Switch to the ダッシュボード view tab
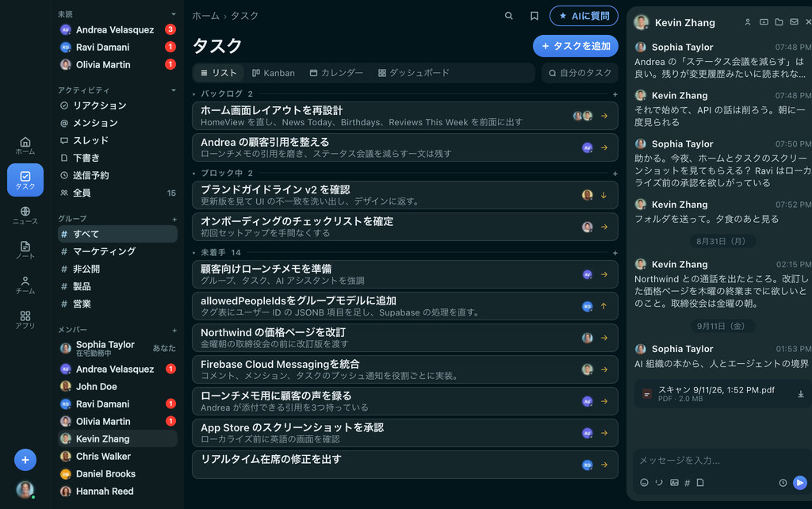The image size is (812, 509). coord(414,73)
